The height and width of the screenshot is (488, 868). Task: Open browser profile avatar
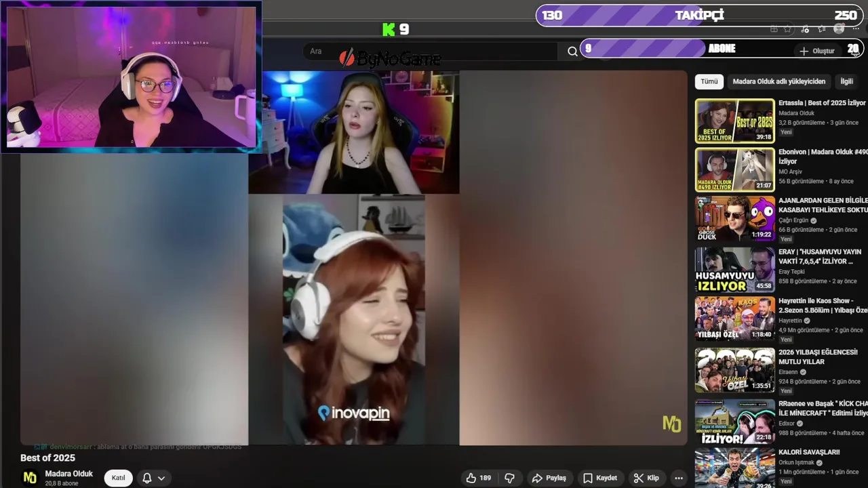(839, 29)
